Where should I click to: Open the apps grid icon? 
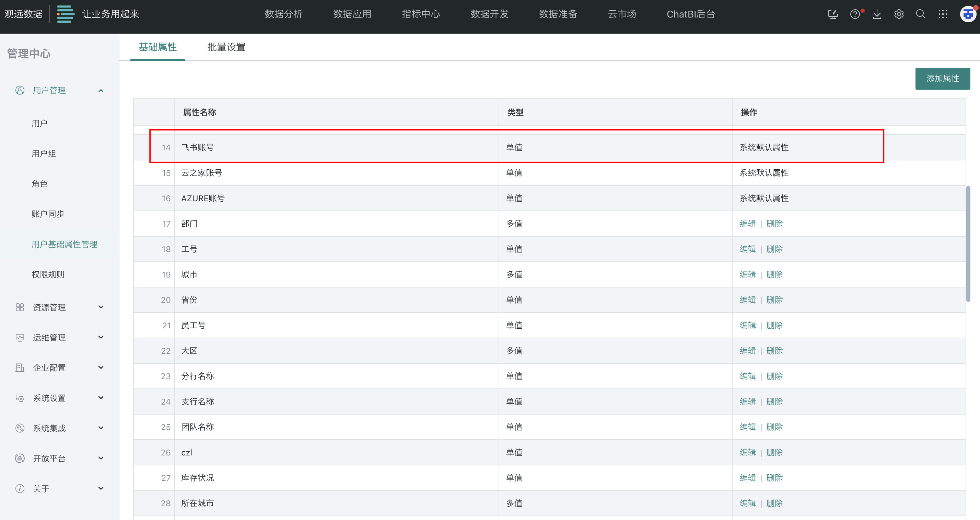click(943, 14)
